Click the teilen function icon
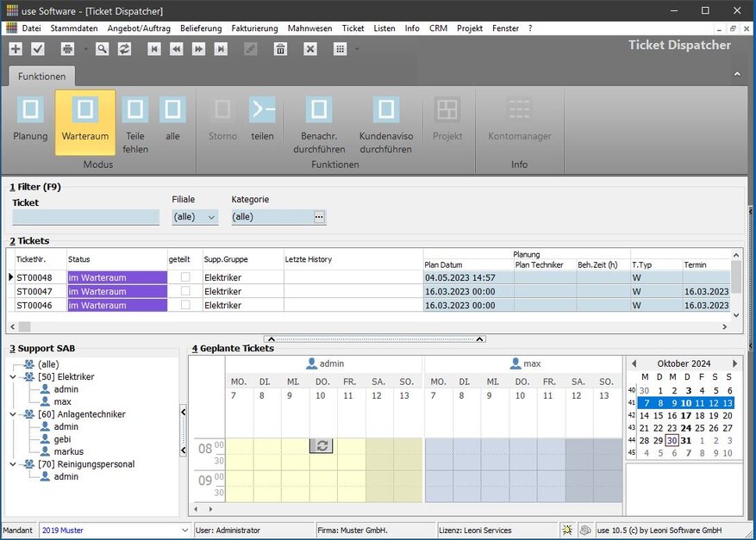 [262, 110]
